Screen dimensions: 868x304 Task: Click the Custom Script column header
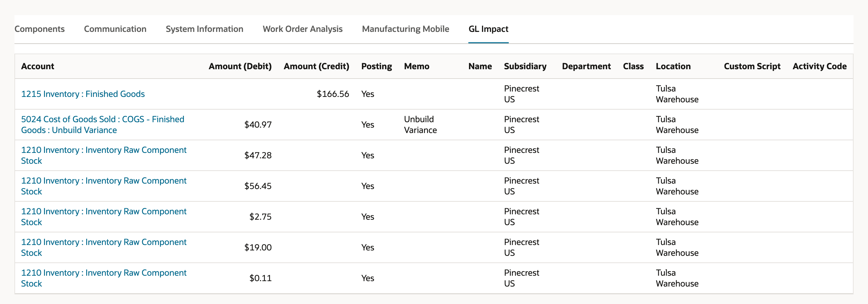tap(752, 66)
